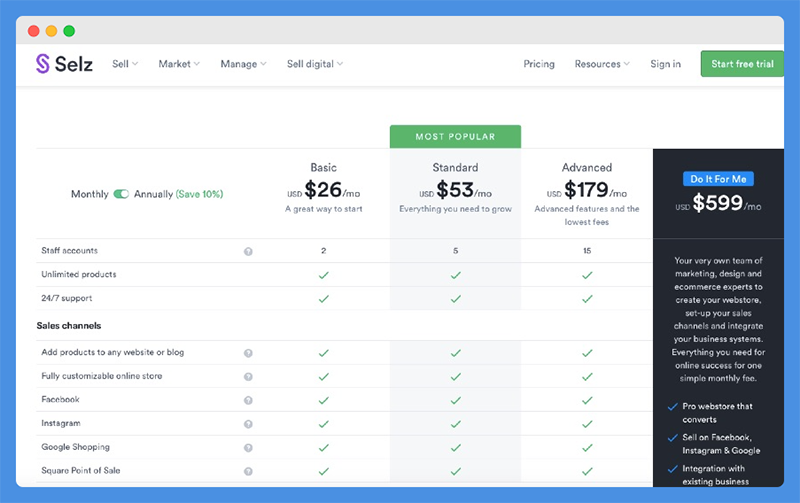
Task: Click Unlimited products row label
Action: (x=79, y=274)
